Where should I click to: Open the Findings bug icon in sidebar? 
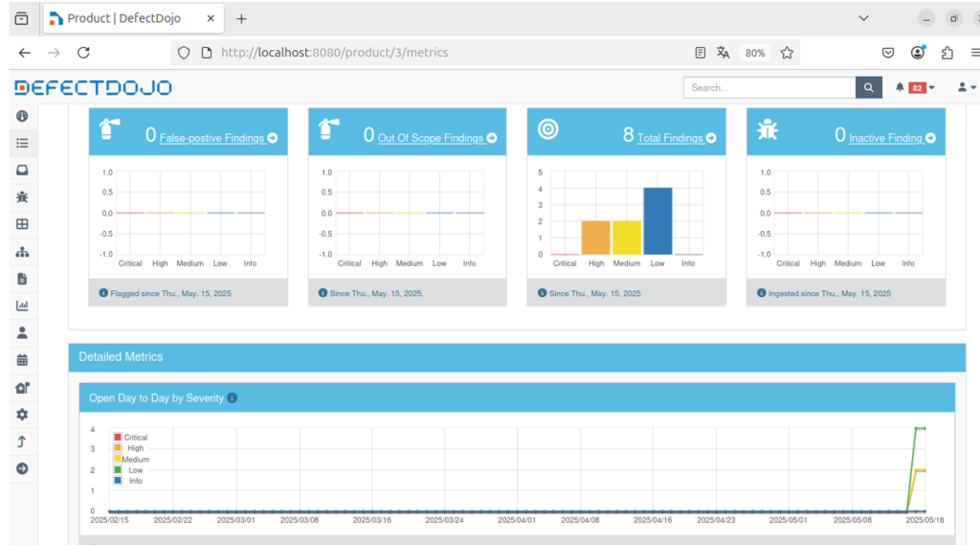pos(22,196)
